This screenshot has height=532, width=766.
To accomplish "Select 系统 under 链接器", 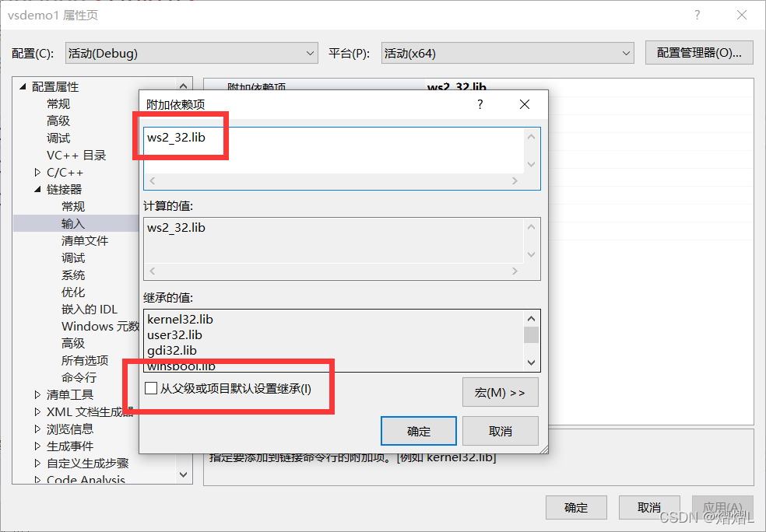I will [x=73, y=275].
